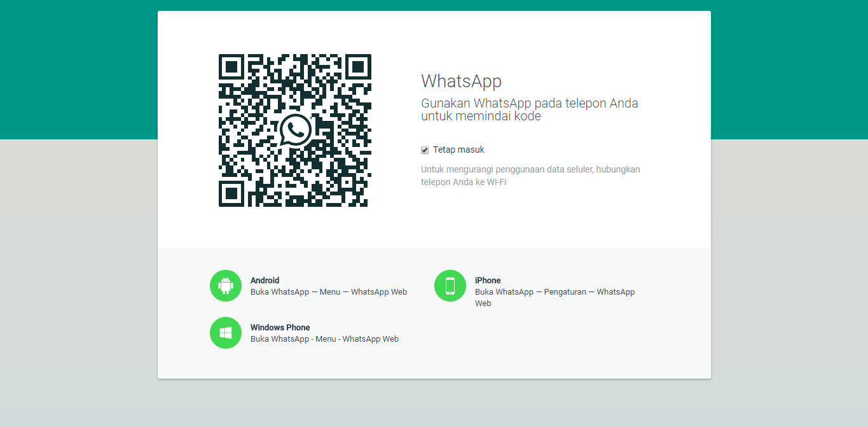Click the WhatsApp logo inside the QR code
The height and width of the screenshot is (427, 868).
coord(295,130)
